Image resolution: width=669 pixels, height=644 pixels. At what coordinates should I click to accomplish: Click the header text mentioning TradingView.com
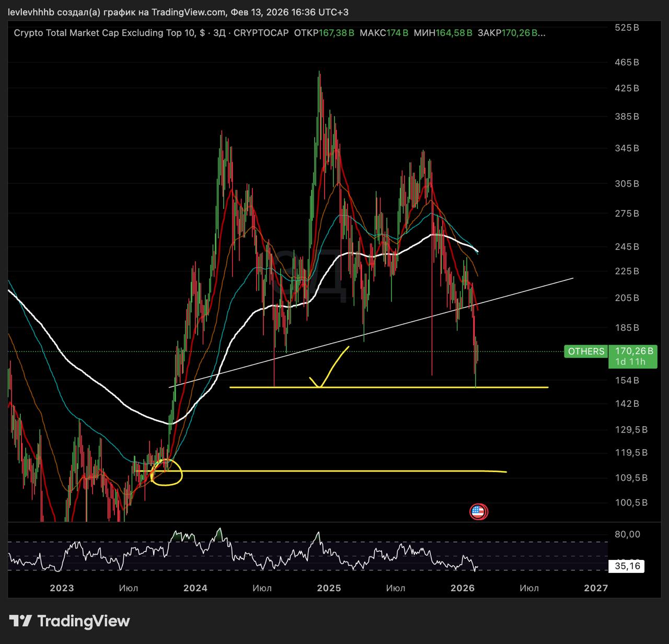pos(178,12)
